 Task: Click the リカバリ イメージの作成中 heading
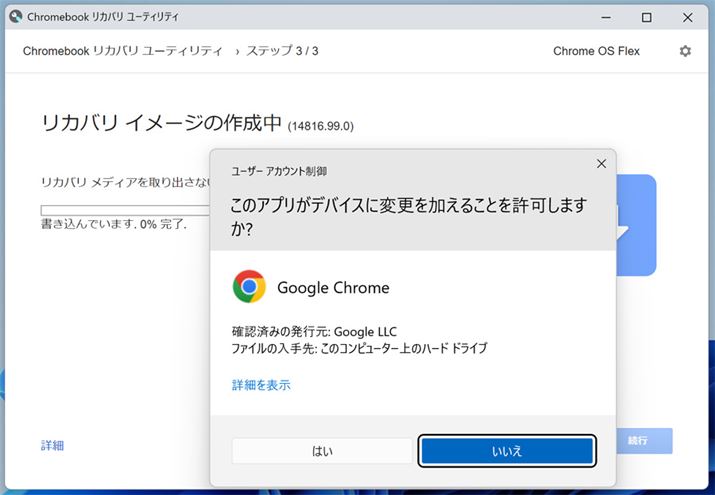point(162,123)
